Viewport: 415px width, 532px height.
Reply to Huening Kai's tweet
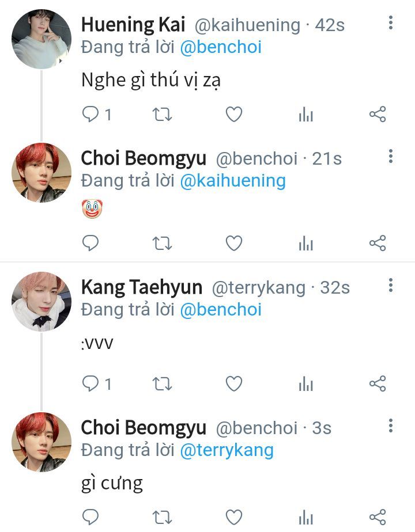90,115
